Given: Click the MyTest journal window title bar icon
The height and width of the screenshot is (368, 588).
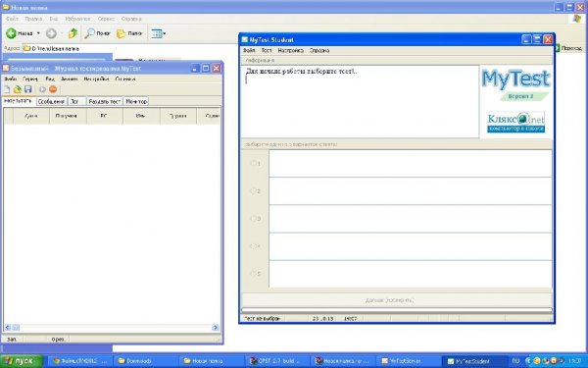Looking at the screenshot, I should 6,69.
